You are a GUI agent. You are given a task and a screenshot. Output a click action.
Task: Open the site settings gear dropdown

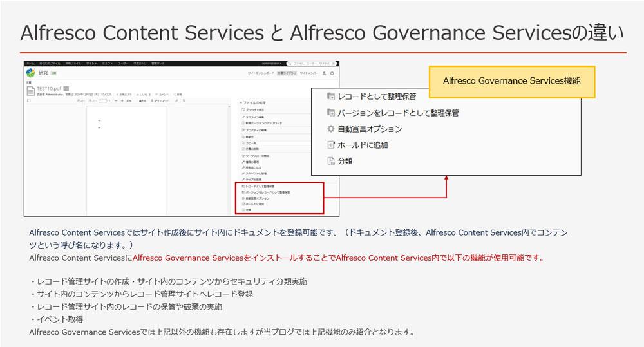(x=334, y=73)
